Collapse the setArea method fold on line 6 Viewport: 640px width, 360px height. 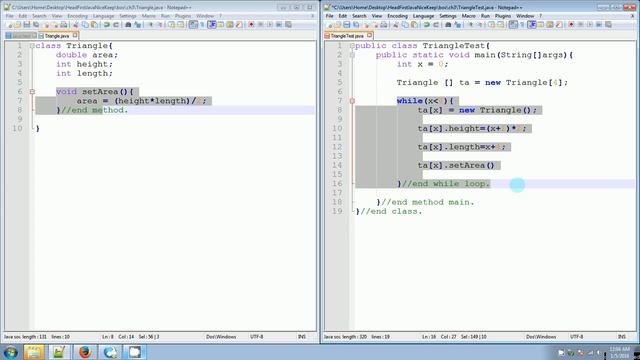(x=32, y=92)
